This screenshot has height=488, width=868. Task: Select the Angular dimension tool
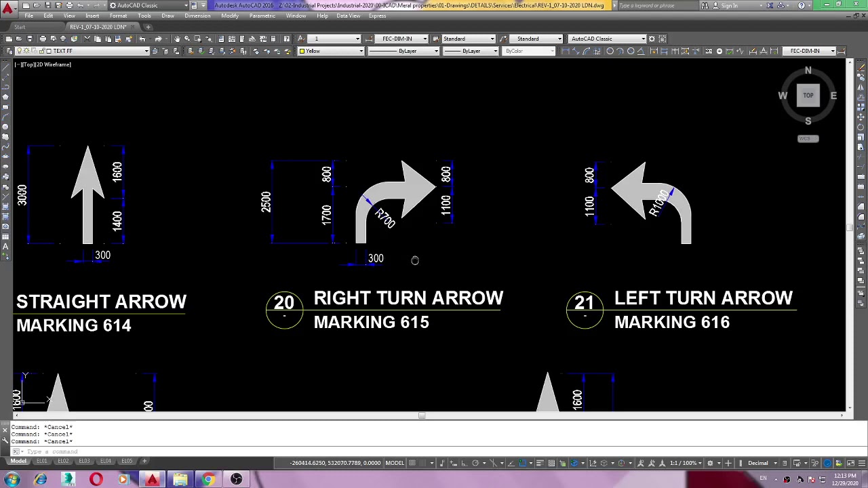pos(642,51)
